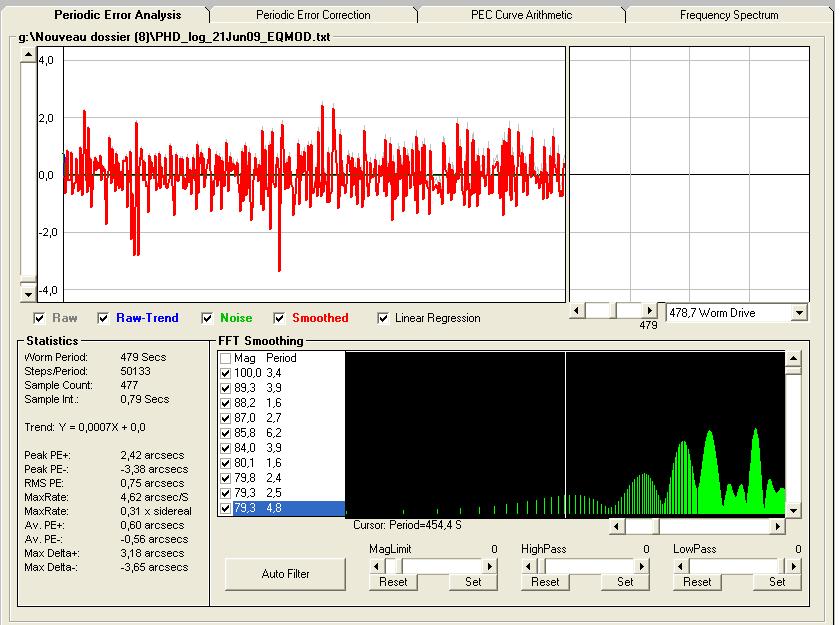The image size is (840, 625).
Task: Click HighPass slider left arrow
Action: (x=528, y=566)
